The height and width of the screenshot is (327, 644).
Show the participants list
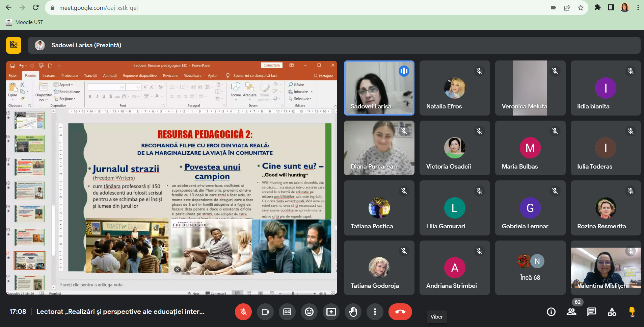(571, 312)
